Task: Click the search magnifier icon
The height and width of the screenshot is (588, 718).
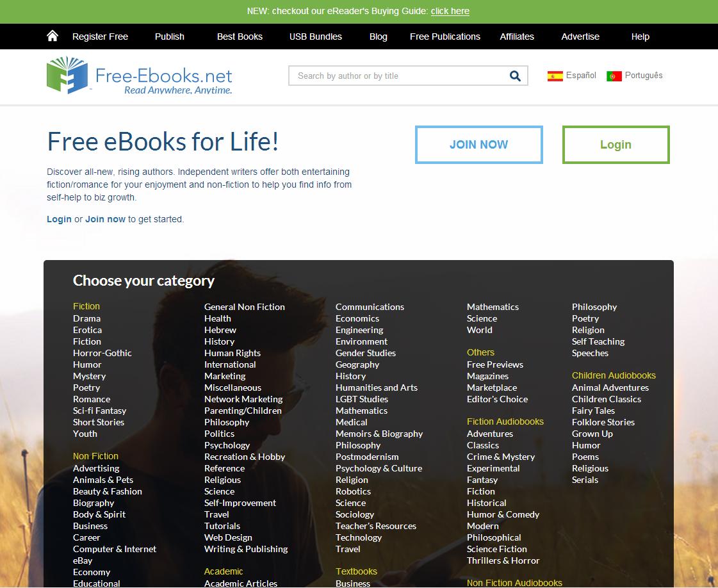Action: click(515, 76)
